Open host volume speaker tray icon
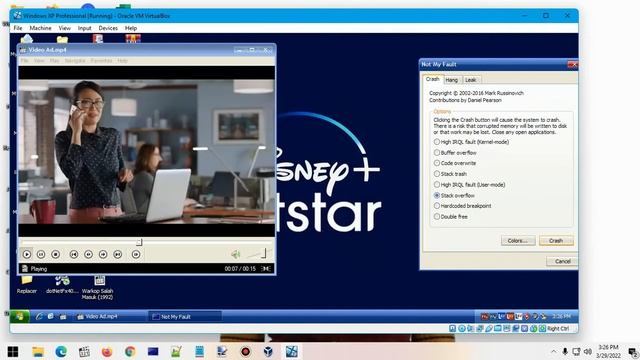This screenshot has height=360, width=640. coord(588,351)
